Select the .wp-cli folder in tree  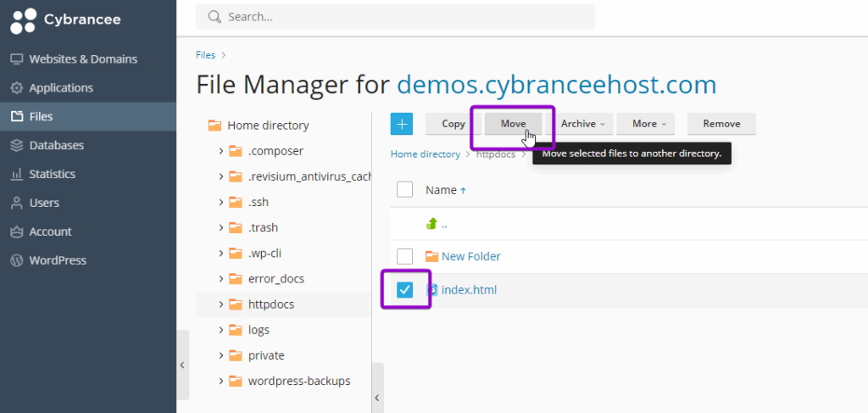point(265,253)
